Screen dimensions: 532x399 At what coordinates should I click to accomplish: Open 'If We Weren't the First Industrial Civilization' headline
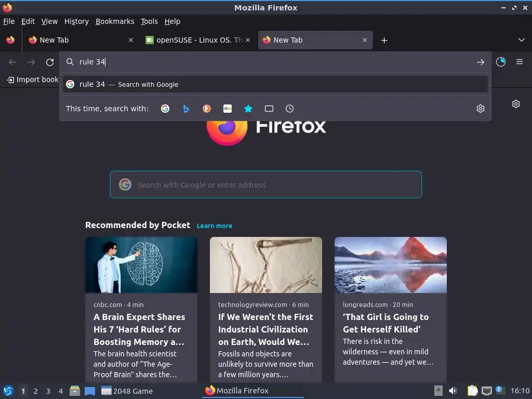[265, 329]
